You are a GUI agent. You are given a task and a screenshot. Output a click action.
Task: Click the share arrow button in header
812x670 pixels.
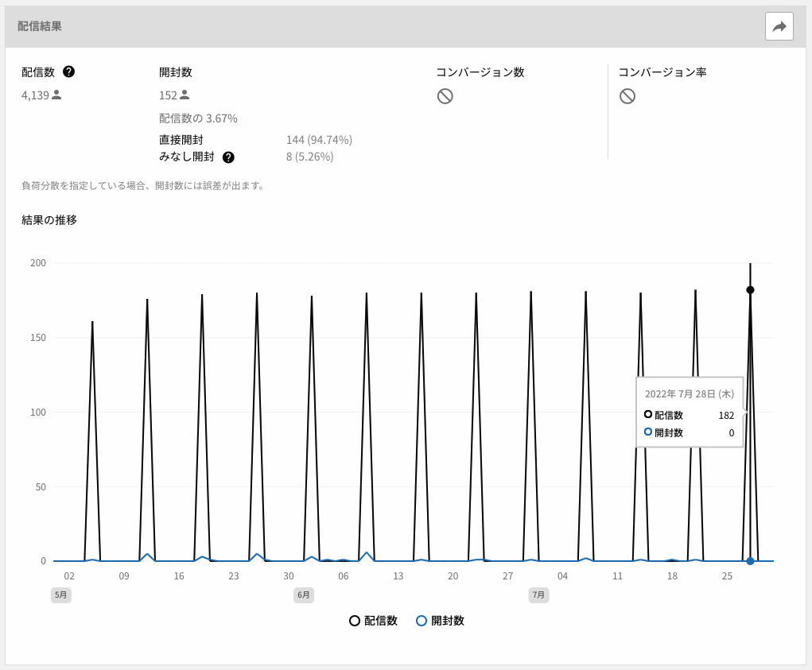coord(779,26)
